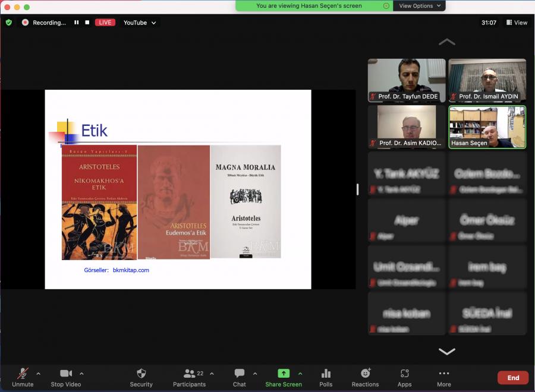The height and width of the screenshot is (392, 535).
Task: Show previous participants with up chevron
Action: pos(447,42)
